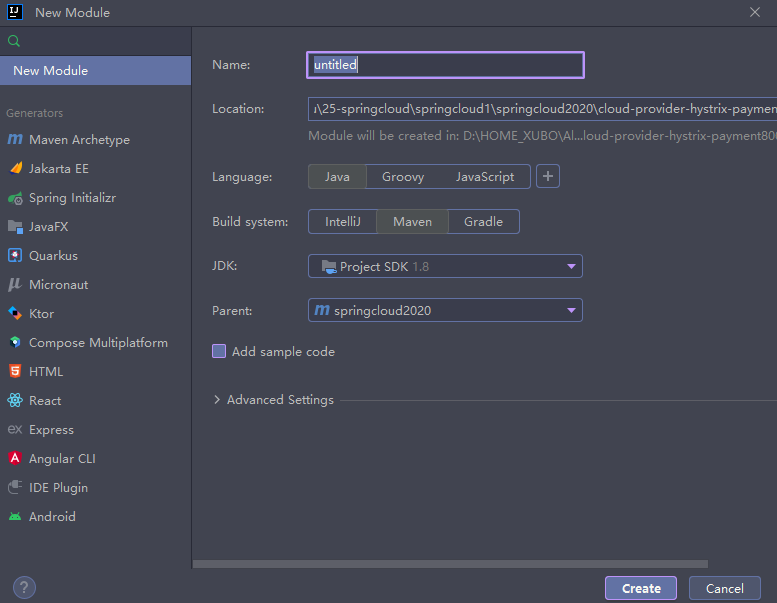Set build system to Gradle
Image resolution: width=777 pixels, height=603 pixels.
pos(483,221)
